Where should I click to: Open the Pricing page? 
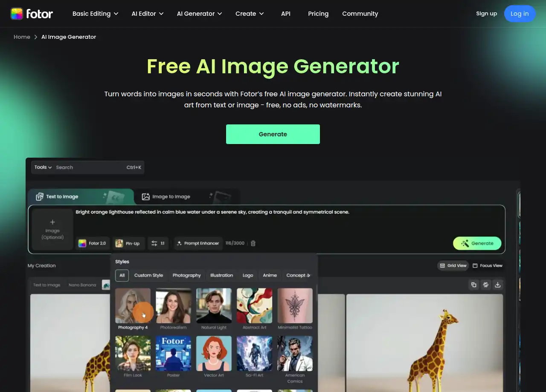(x=318, y=14)
